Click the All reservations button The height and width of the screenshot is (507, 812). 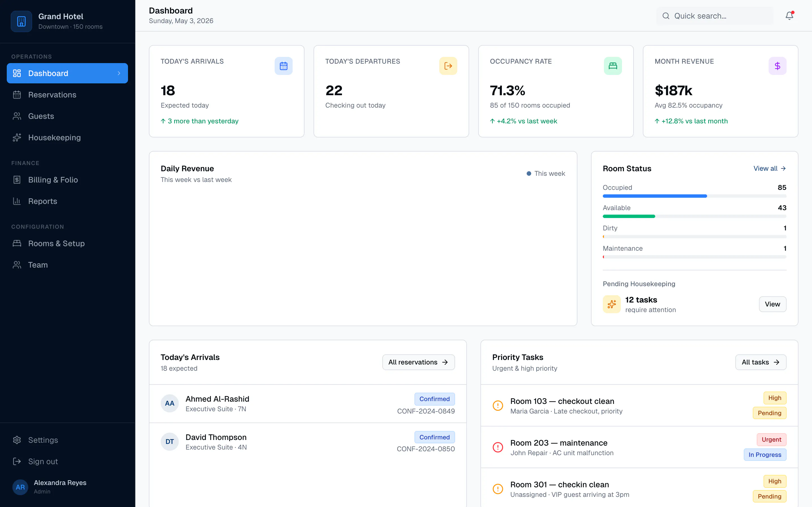(418, 362)
